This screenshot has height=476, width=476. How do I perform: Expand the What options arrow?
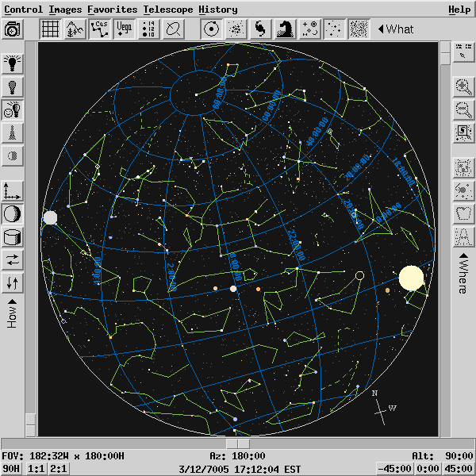381,29
